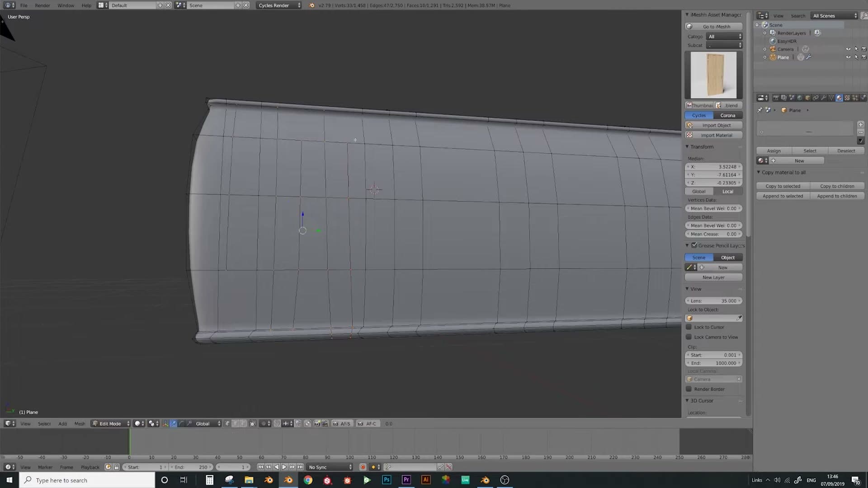868x488 pixels.
Task: Toggle Object grease pencil source
Action: point(728,257)
